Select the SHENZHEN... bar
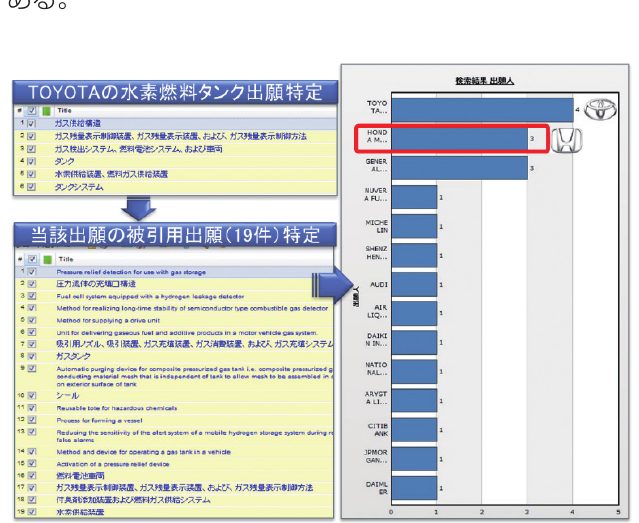639x523 pixels. [414, 256]
